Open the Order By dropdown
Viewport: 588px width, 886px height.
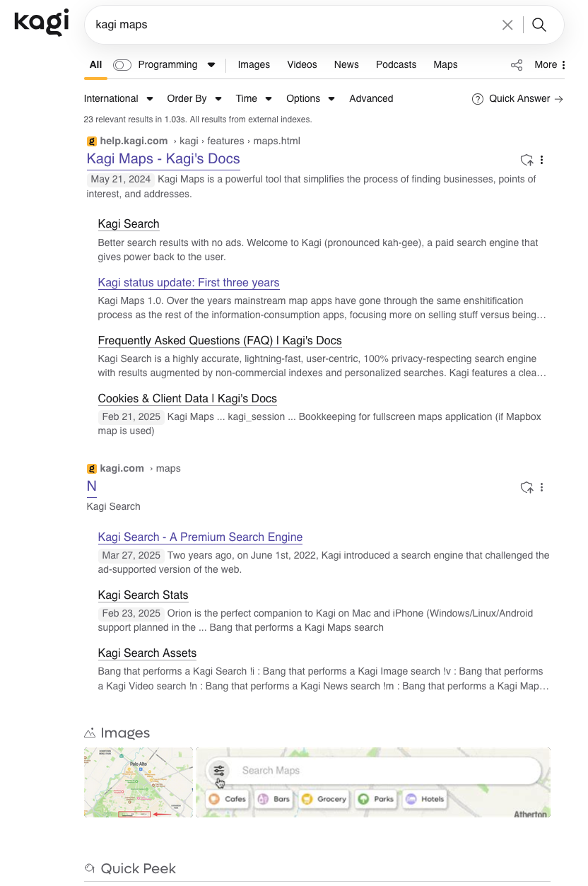pyautogui.click(x=194, y=99)
